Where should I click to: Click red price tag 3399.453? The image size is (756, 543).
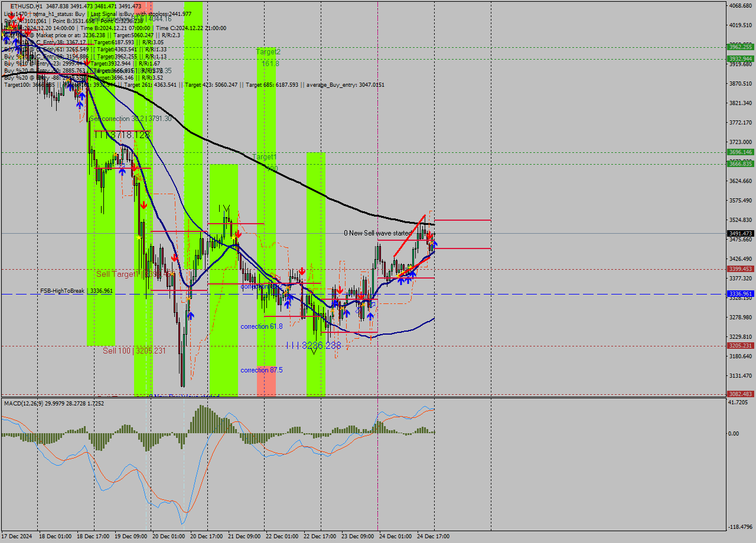pos(740,269)
